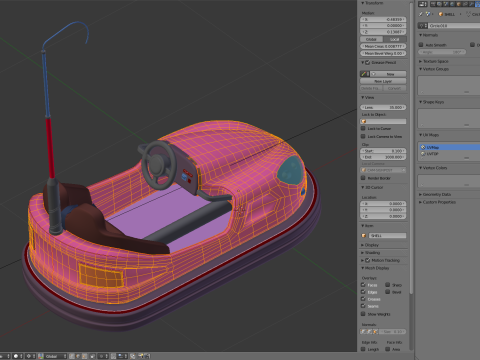Toggle the 3D manipulator axes icon
This screenshot has height=360, width=480.
(x=40, y=356)
